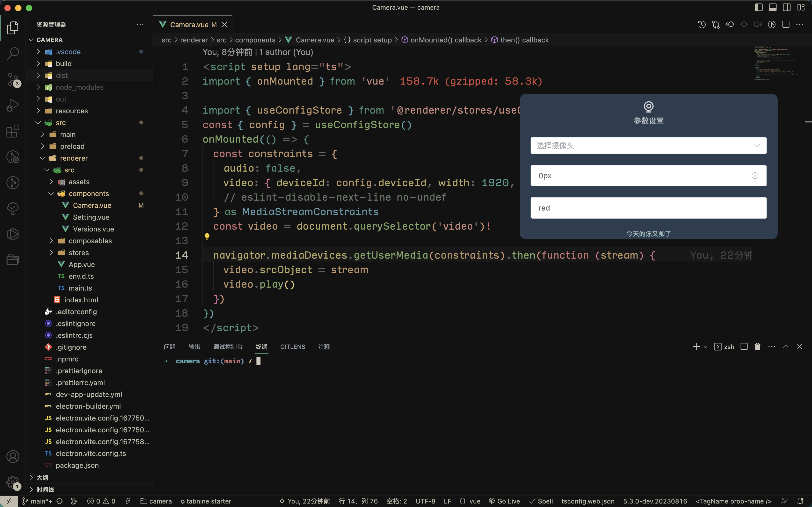The image size is (812, 507).
Task: Open App.vue in the file tree
Action: (82, 264)
